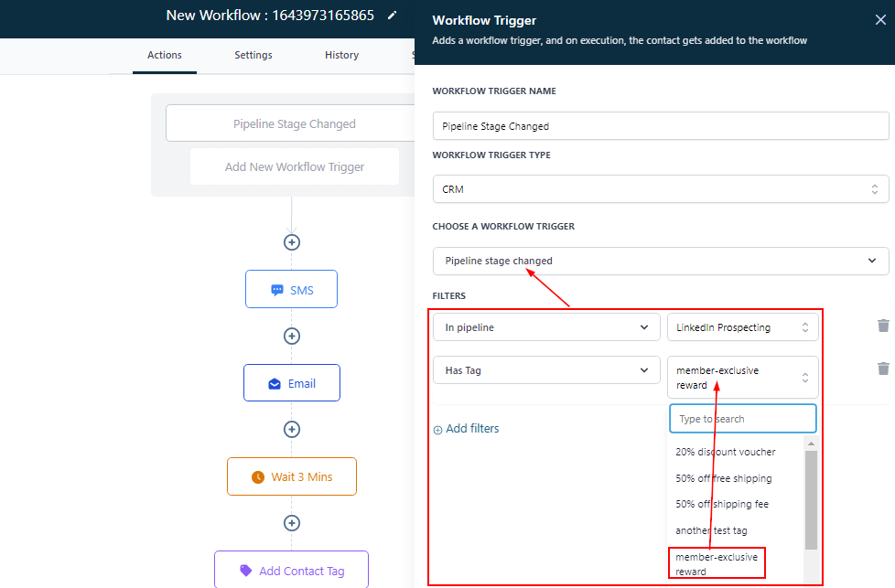The width and height of the screenshot is (895, 588).
Task: Open the LinkedIn Prospecting pipeline dropdown
Action: click(742, 327)
